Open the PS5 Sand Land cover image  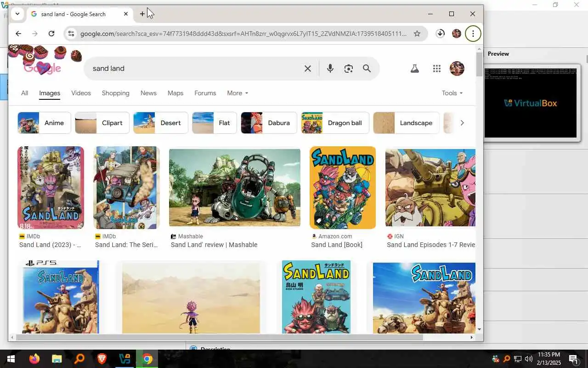[x=61, y=297]
